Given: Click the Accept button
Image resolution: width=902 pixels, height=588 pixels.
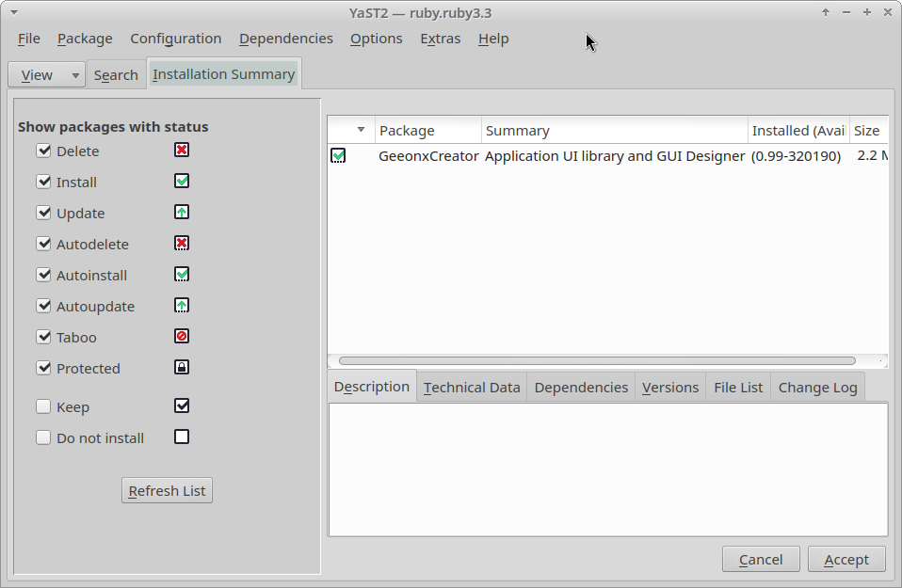Looking at the screenshot, I should click(x=846, y=560).
